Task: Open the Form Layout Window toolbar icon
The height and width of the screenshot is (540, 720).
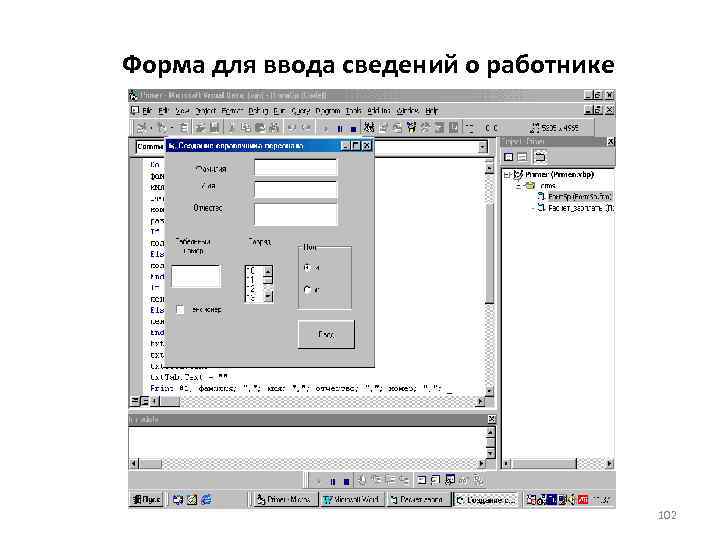Action: pos(397,128)
